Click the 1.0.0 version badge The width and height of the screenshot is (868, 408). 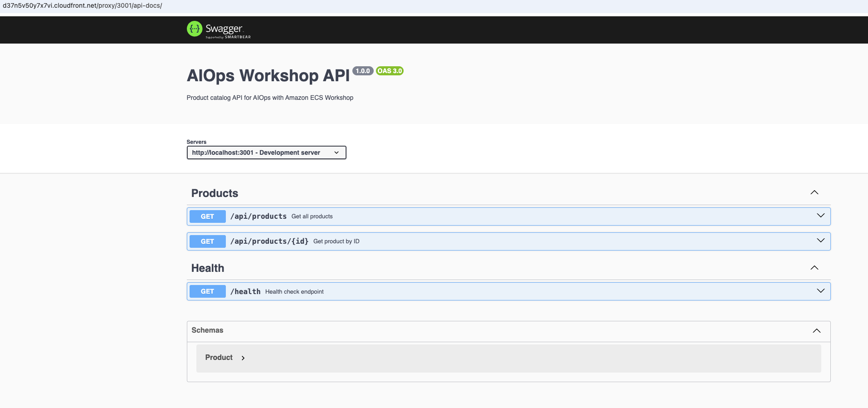tap(363, 71)
